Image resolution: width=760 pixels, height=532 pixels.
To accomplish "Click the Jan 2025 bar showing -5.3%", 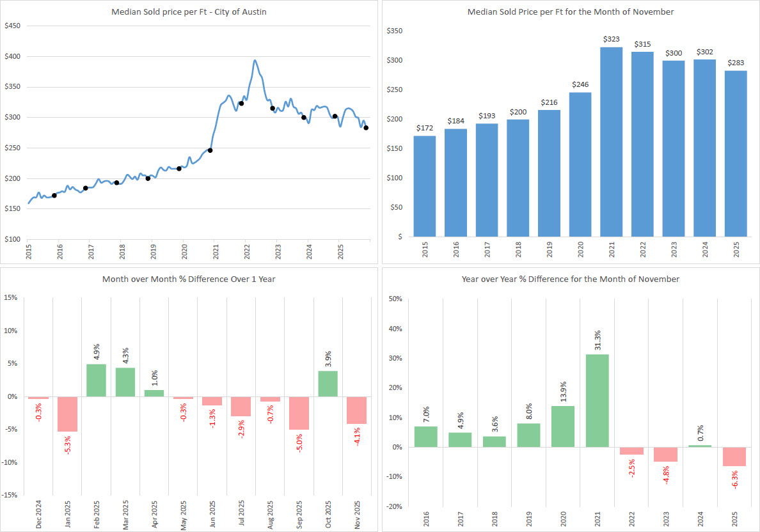I will (x=67, y=414).
